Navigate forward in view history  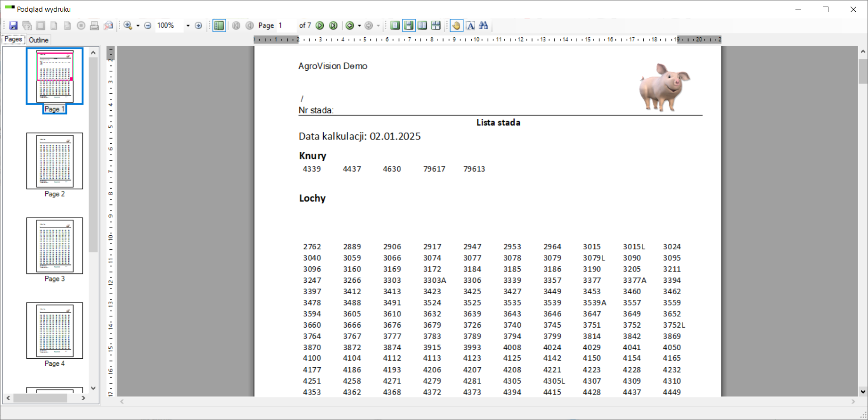[368, 25]
